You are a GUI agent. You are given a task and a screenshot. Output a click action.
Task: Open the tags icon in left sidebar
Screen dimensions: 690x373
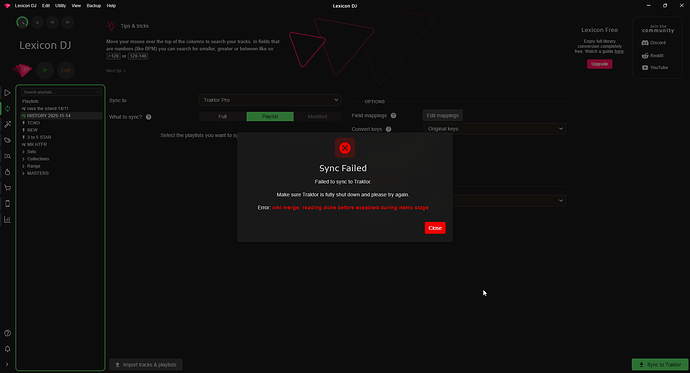7,140
